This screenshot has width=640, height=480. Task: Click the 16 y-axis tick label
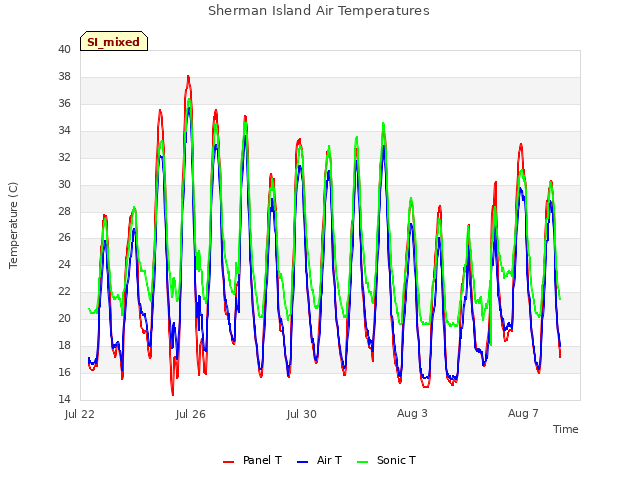tap(64, 372)
